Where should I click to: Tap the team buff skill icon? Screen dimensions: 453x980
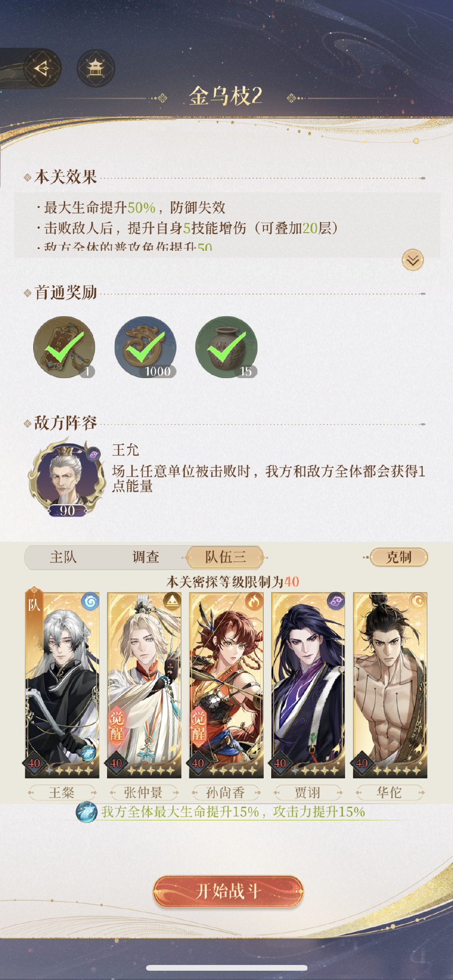86,812
